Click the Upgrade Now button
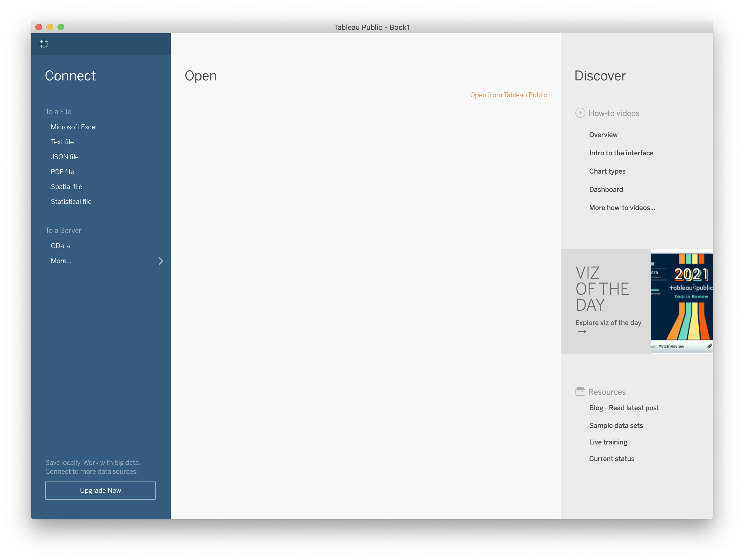The width and height of the screenshot is (744, 560). point(100,490)
